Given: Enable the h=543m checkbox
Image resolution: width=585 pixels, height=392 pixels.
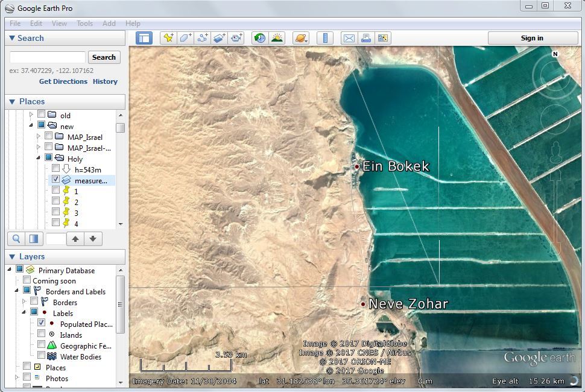Looking at the screenshot, I should [55, 168].
